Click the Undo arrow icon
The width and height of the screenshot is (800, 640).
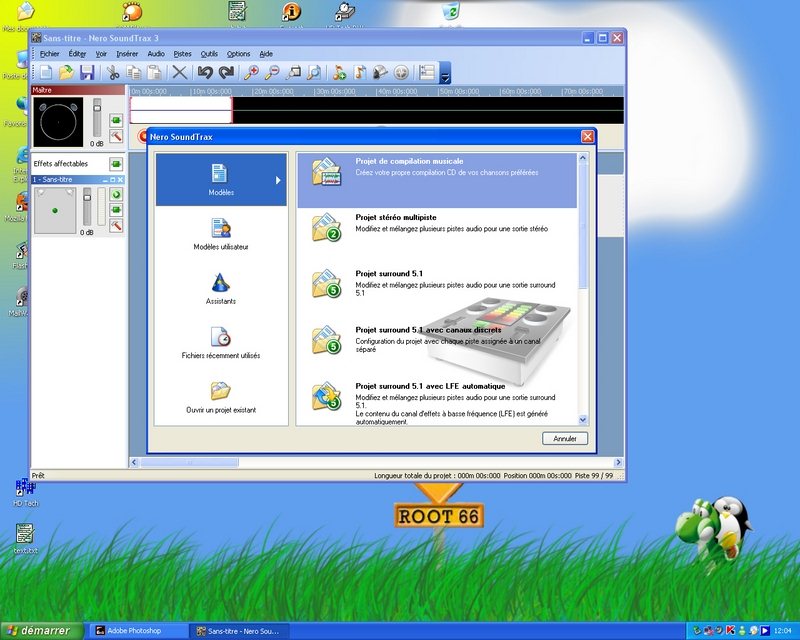click(205, 73)
